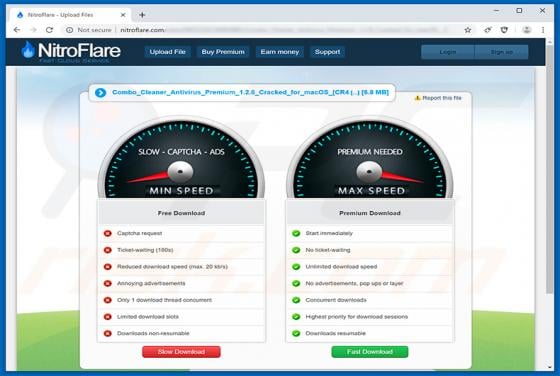
Task: Click the green check beside Downloads resumable
Action: click(x=296, y=333)
